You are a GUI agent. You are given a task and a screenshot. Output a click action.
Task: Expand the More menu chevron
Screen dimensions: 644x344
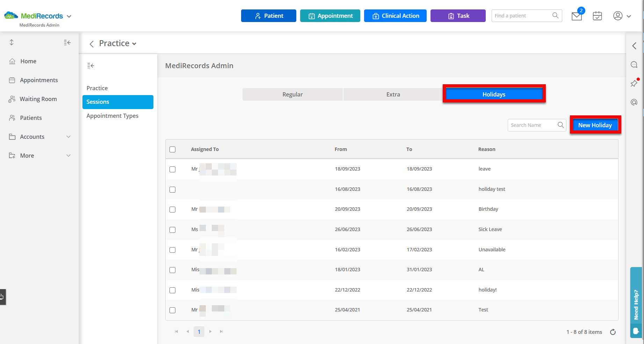tap(68, 156)
